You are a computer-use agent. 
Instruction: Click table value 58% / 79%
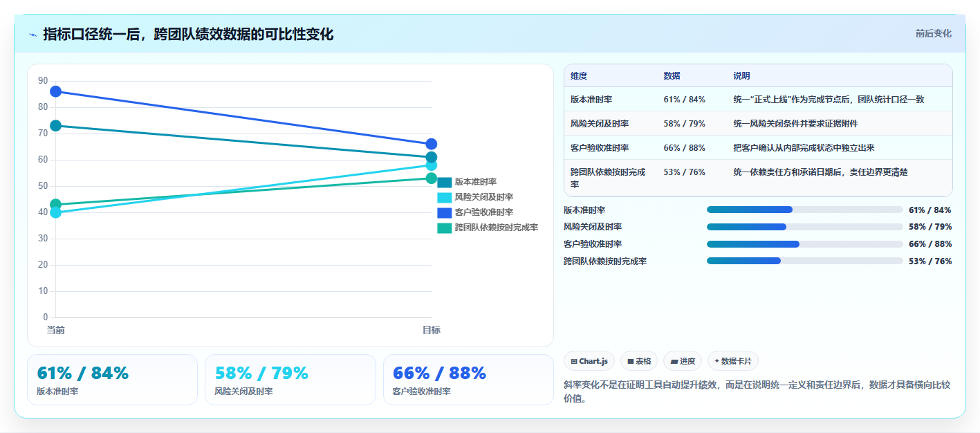point(684,124)
